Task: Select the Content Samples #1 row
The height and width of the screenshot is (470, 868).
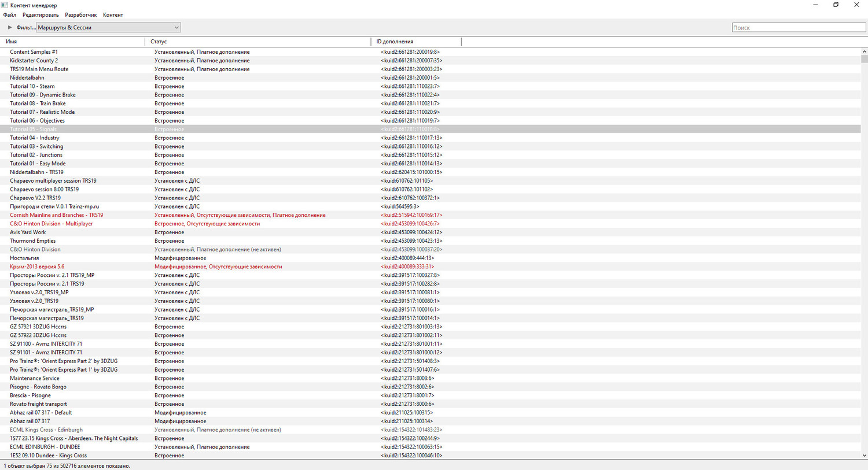Action: coord(430,52)
